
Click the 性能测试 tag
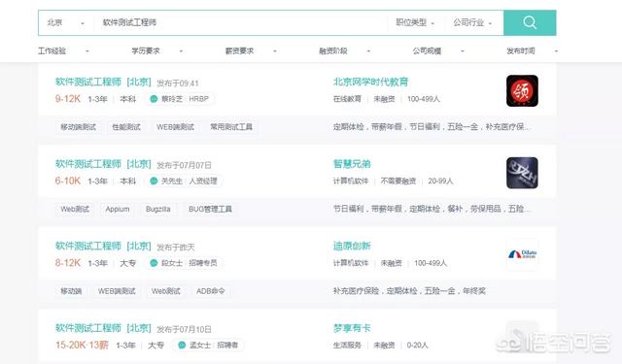click(x=126, y=127)
